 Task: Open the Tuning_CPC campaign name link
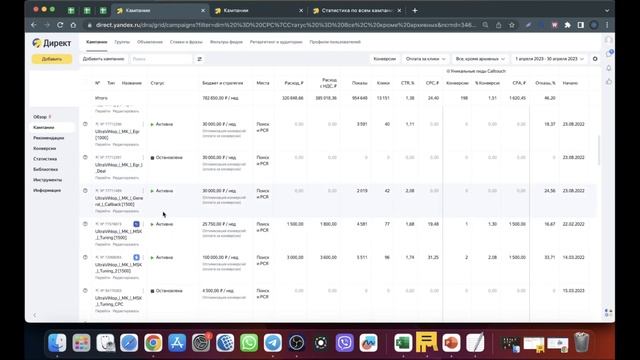coord(118,301)
